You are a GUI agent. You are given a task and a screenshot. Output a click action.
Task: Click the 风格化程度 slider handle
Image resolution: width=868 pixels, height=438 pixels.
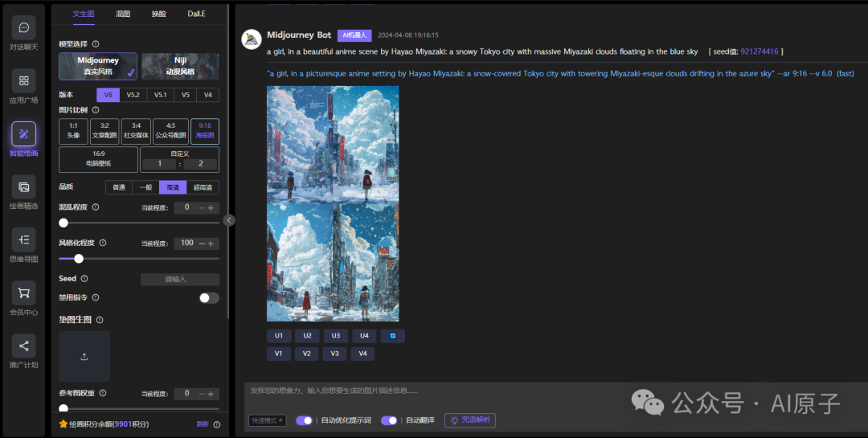[x=79, y=259]
